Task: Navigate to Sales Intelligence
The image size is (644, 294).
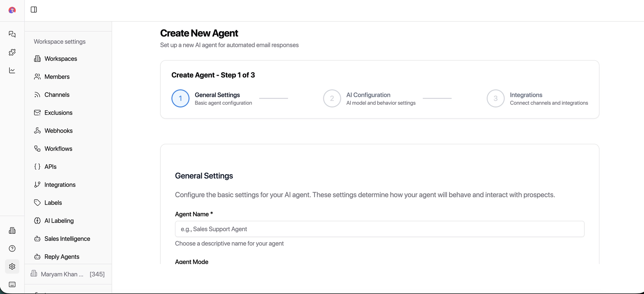Action: tap(67, 239)
